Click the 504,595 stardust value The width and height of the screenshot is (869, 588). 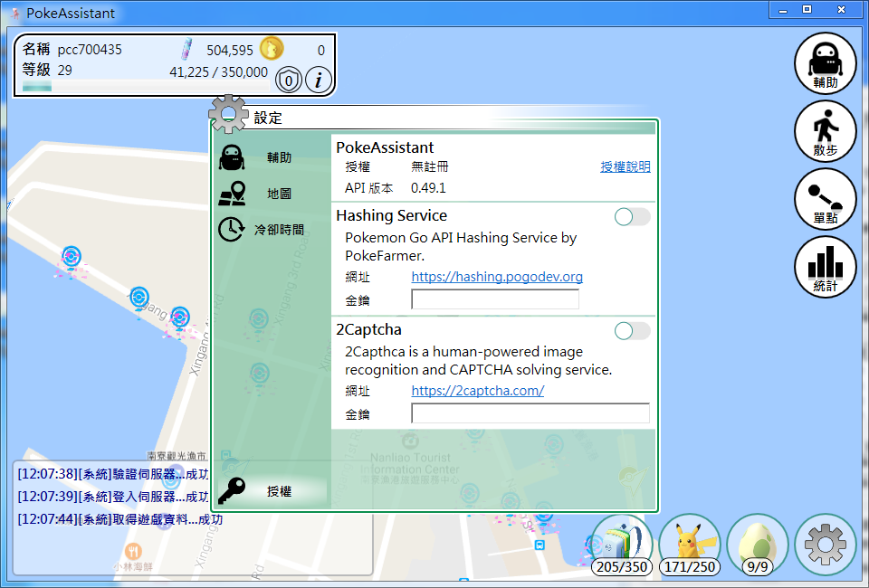click(x=230, y=51)
